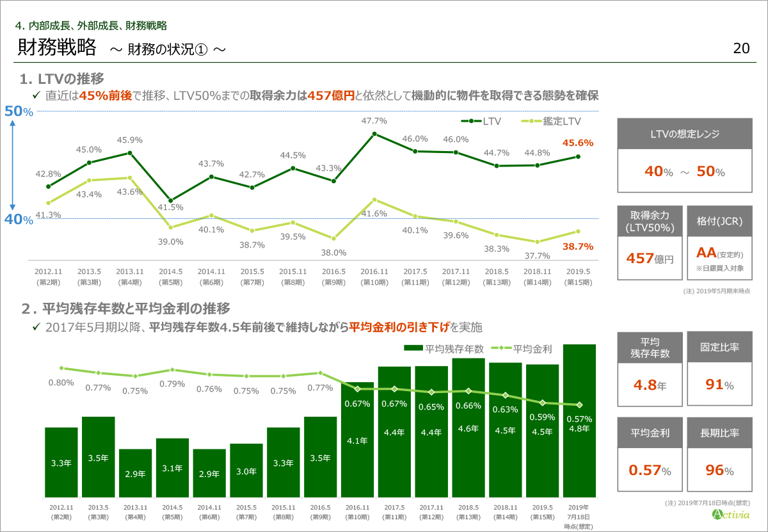Click the page number 20

pyautogui.click(x=742, y=49)
